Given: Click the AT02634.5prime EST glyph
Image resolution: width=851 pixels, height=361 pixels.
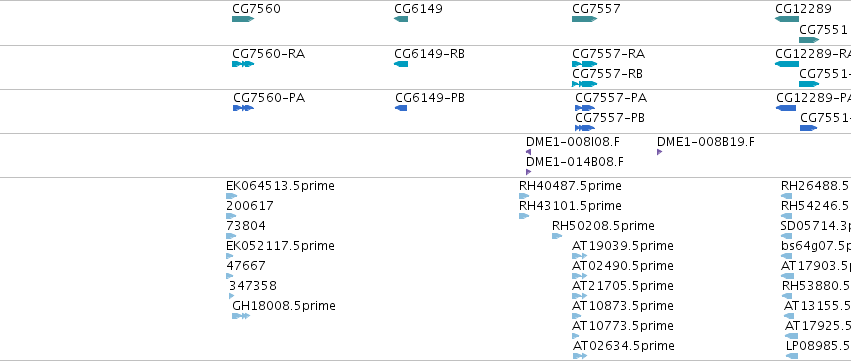Looking at the screenshot, I should coord(580,356).
